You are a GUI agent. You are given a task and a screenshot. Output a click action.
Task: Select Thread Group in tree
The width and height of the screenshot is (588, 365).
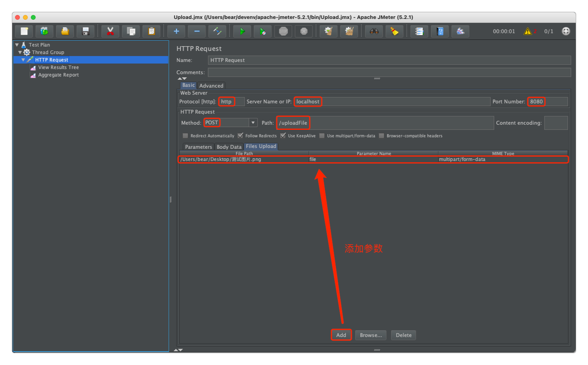point(48,52)
